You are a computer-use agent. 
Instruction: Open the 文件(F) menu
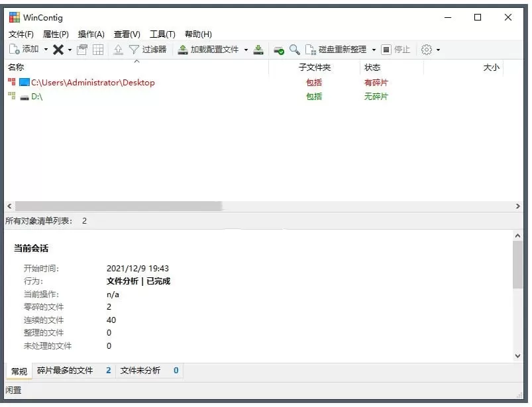tap(21, 34)
